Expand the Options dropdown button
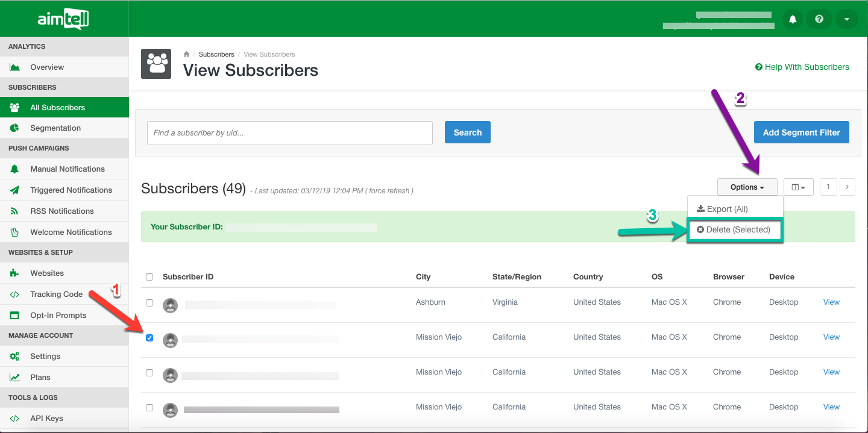Viewport: 868px width, 433px height. pos(747,187)
